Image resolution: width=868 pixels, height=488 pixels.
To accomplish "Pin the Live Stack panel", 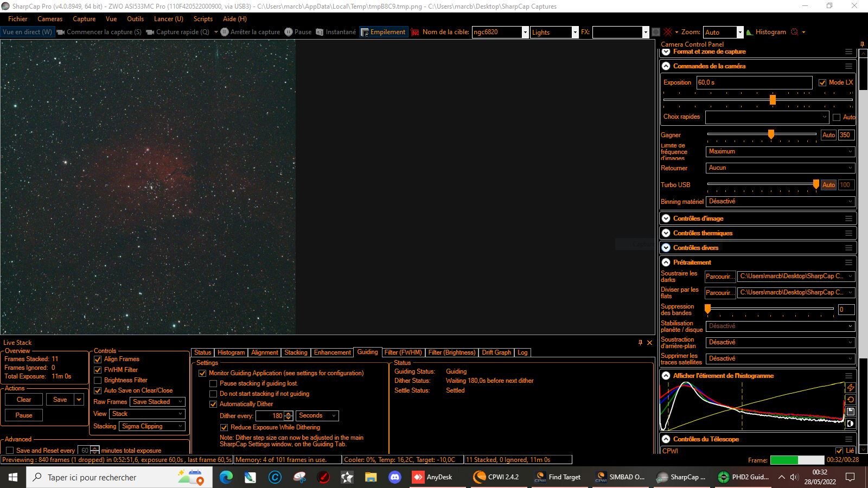I will tap(640, 342).
